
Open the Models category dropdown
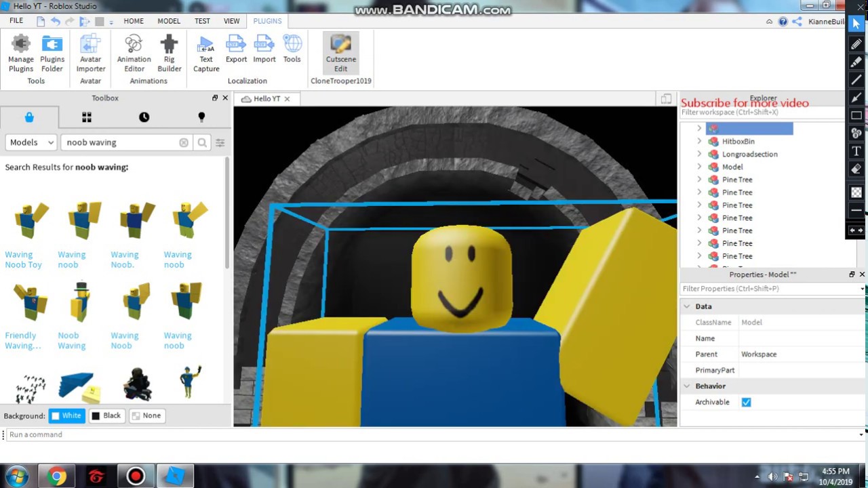(31, 142)
